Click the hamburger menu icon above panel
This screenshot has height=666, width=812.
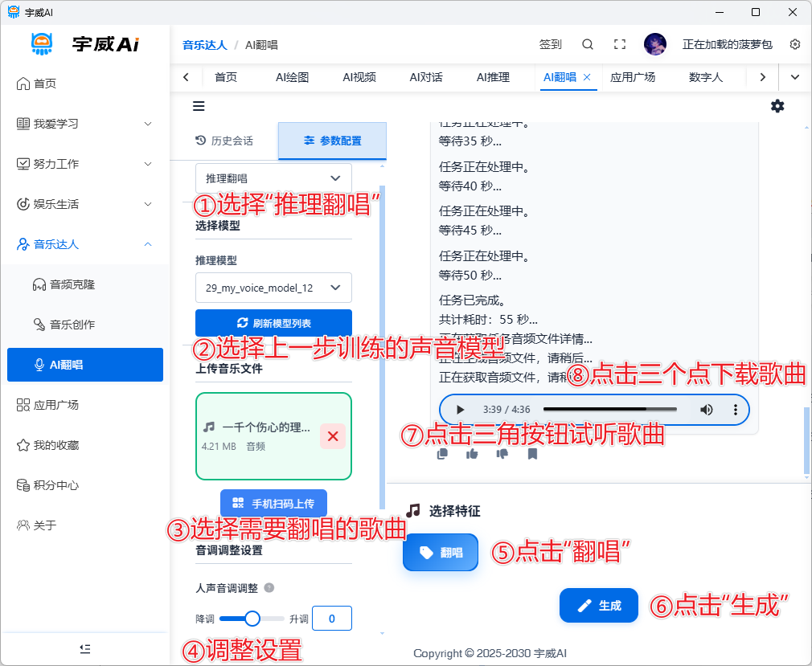point(199,106)
